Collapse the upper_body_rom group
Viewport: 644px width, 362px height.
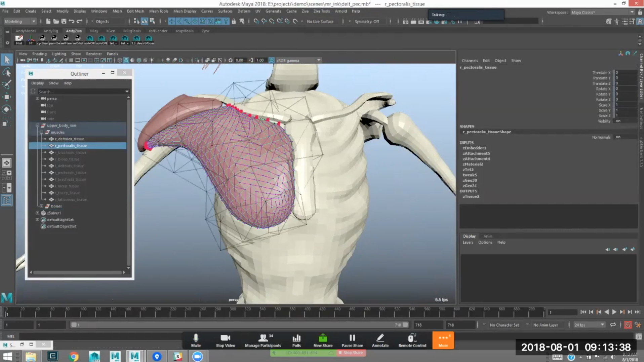click(x=38, y=125)
